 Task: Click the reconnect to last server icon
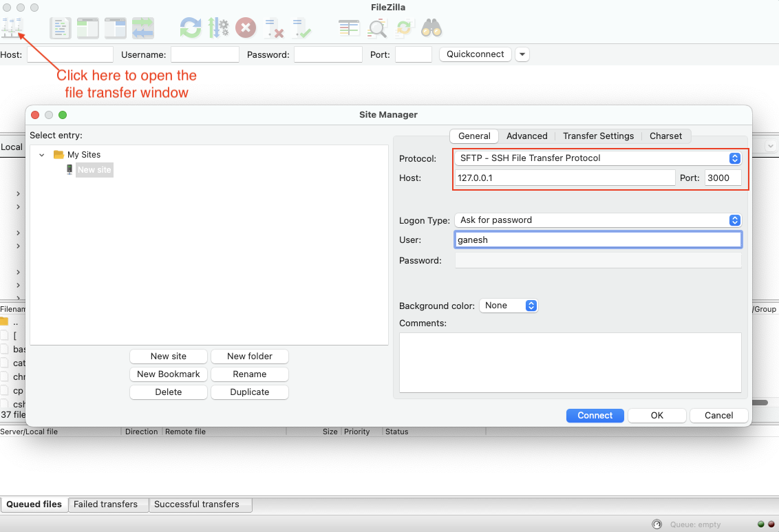tap(301, 28)
